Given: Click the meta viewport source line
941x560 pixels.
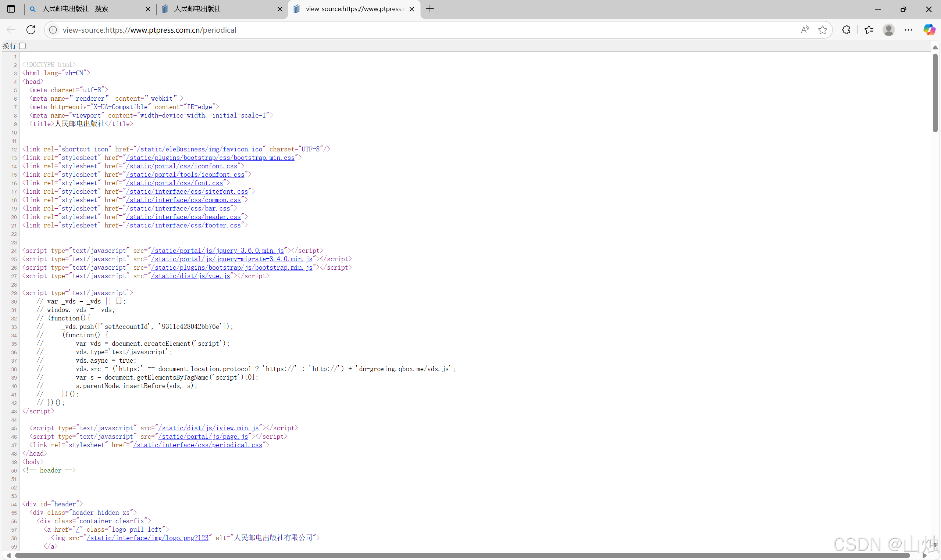Looking at the screenshot, I should point(151,115).
